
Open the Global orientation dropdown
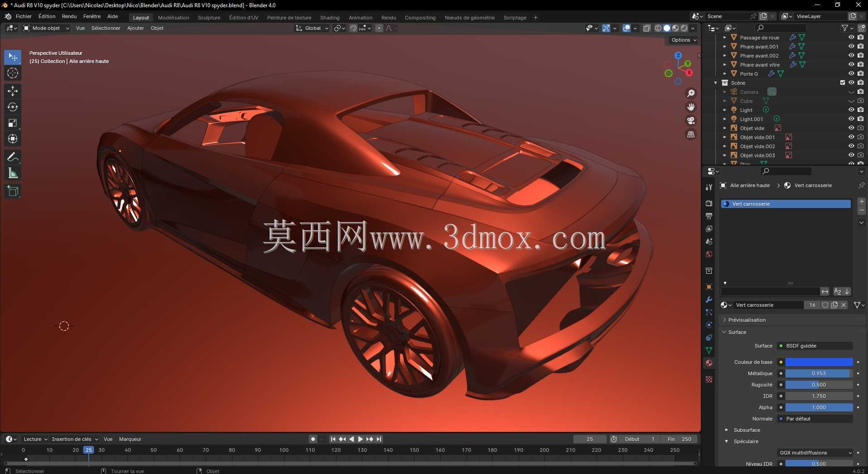[x=312, y=28]
